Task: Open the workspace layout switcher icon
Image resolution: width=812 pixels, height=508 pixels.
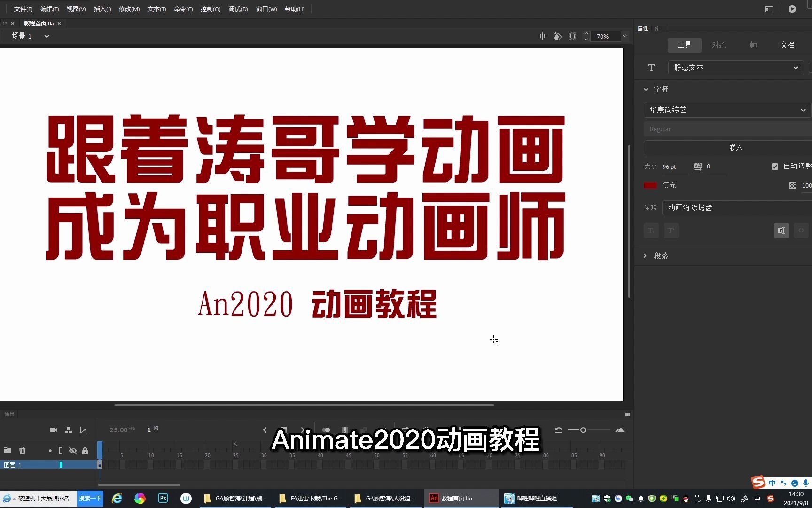Action: pos(769,9)
